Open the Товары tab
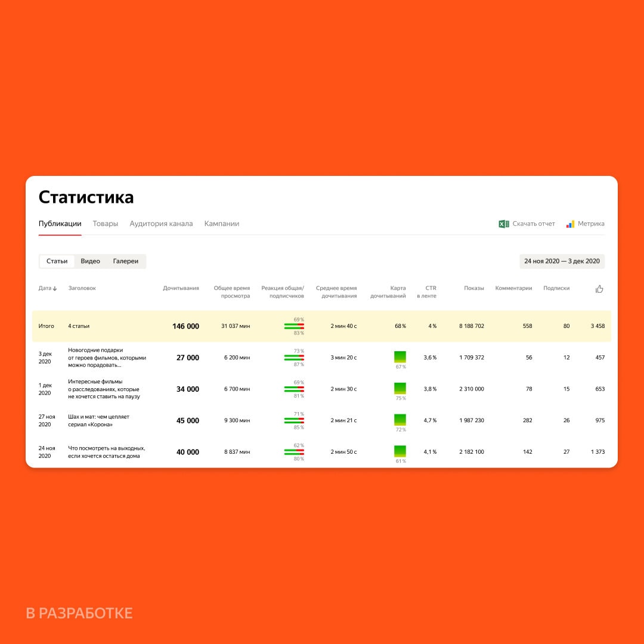The height and width of the screenshot is (644, 644). (106, 224)
